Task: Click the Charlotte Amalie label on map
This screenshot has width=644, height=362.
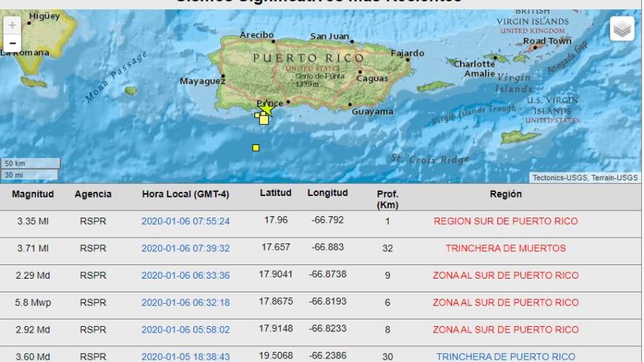Action: tap(474, 69)
